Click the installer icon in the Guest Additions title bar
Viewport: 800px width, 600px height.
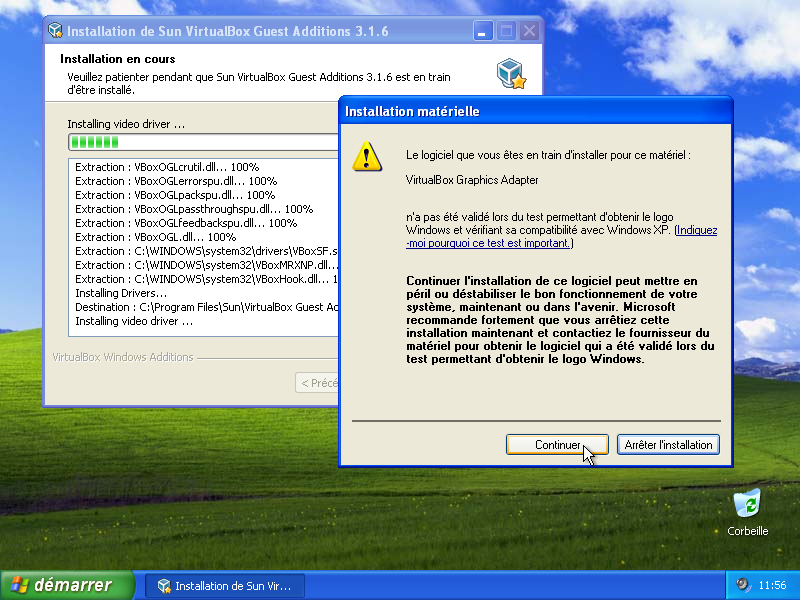[x=55, y=31]
